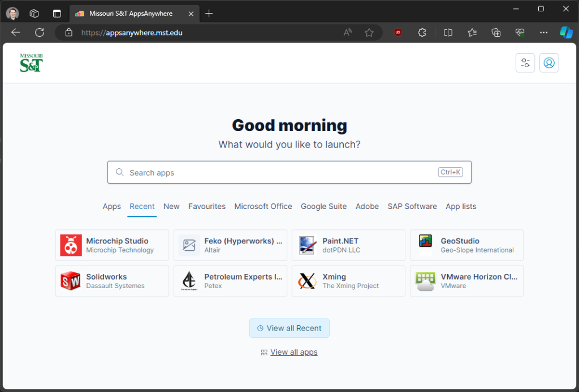Refresh the page using reload icon

[x=40, y=32]
